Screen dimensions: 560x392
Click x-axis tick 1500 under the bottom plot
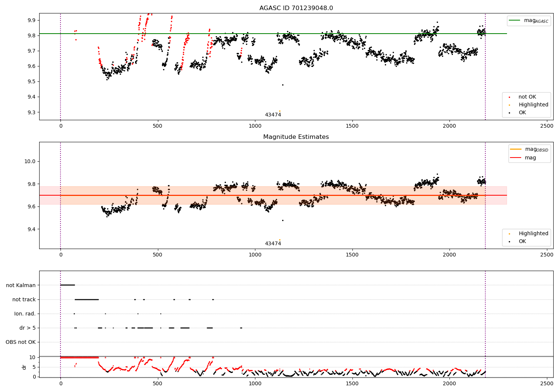coord(352,383)
